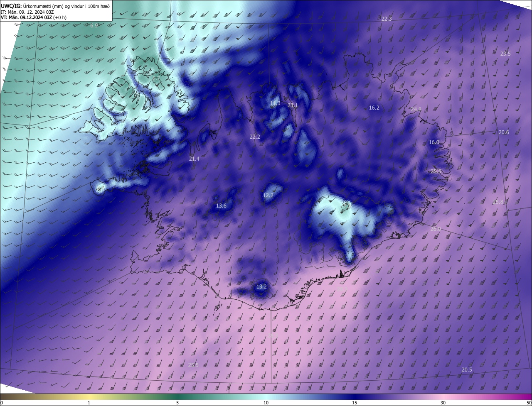Click the 16.0 value label on the map

[x=434, y=142]
